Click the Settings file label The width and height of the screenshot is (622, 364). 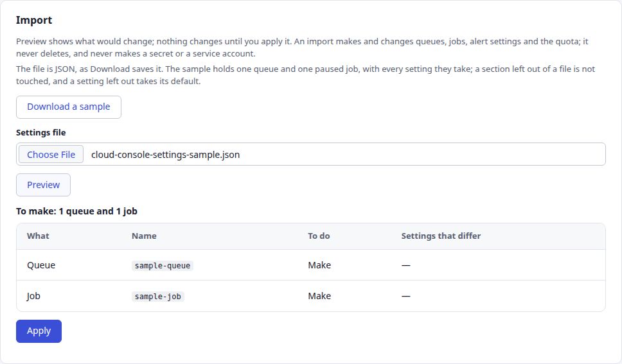pyautogui.click(x=41, y=132)
